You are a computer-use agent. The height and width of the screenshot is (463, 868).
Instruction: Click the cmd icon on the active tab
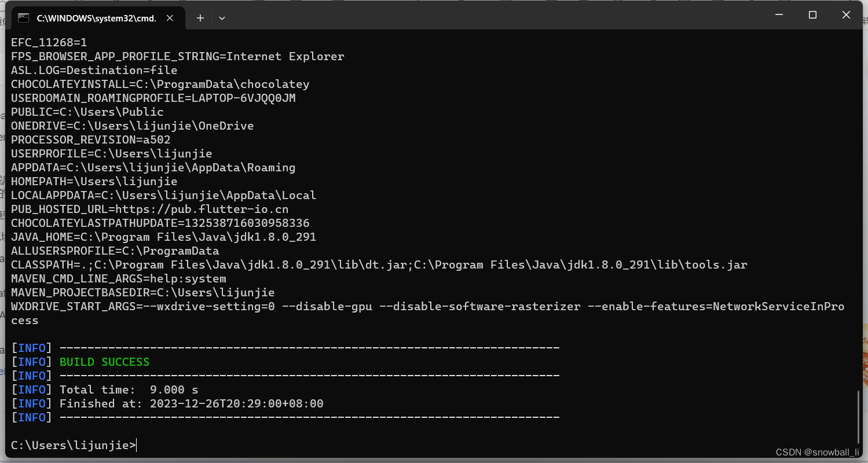pyautogui.click(x=23, y=17)
